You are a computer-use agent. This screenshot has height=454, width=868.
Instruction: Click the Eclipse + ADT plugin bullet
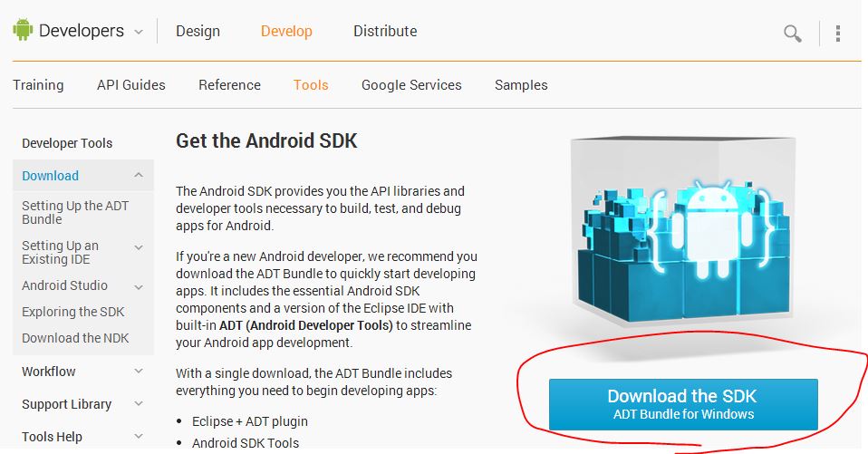[x=250, y=421]
